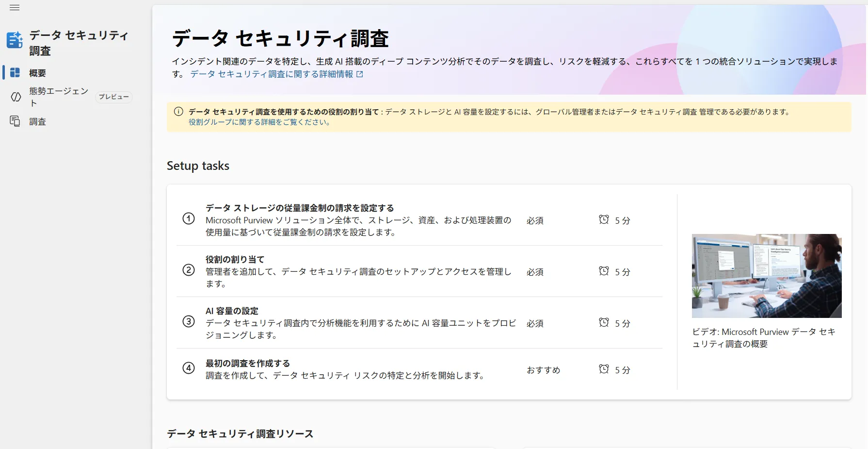Image resolution: width=868 pixels, height=449 pixels.
Task: Click the プレビュー badge next to 態勢エージェント
Action: pos(113,97)
